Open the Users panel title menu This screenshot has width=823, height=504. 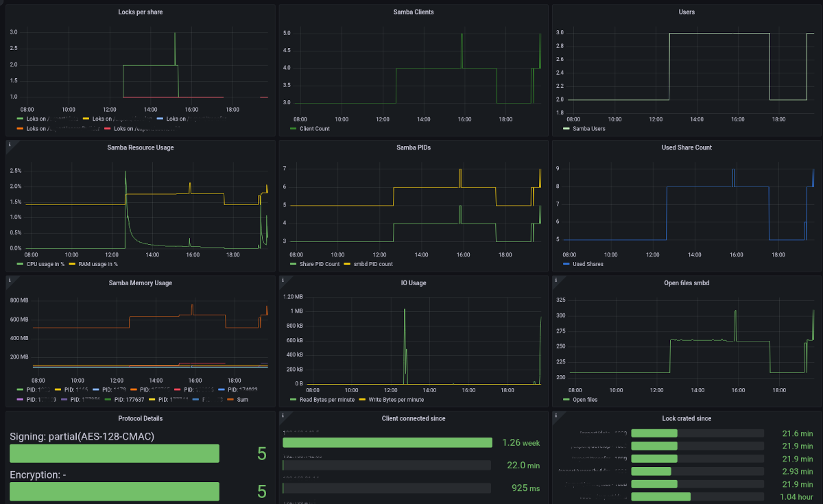pyautogui.click(x=687, y=12)
